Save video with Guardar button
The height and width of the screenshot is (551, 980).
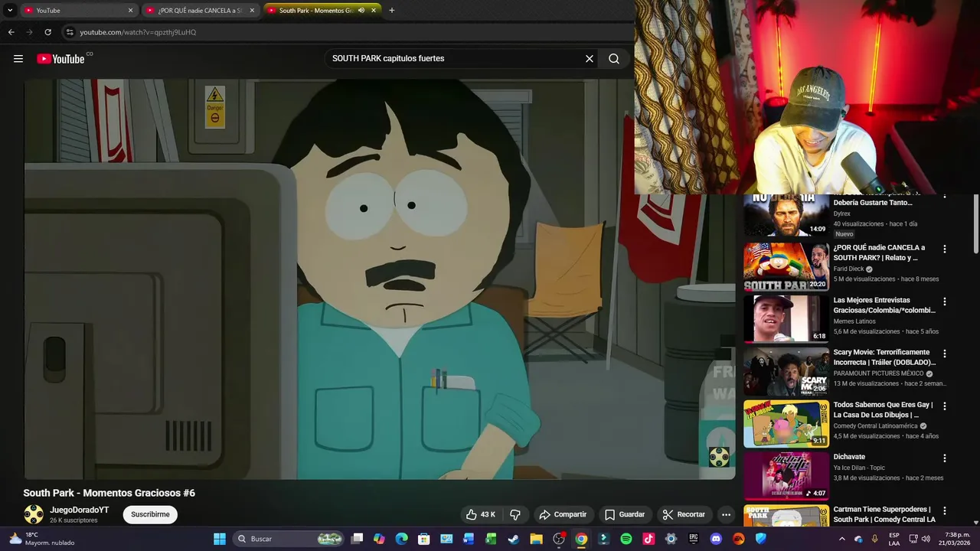(625, 514)
